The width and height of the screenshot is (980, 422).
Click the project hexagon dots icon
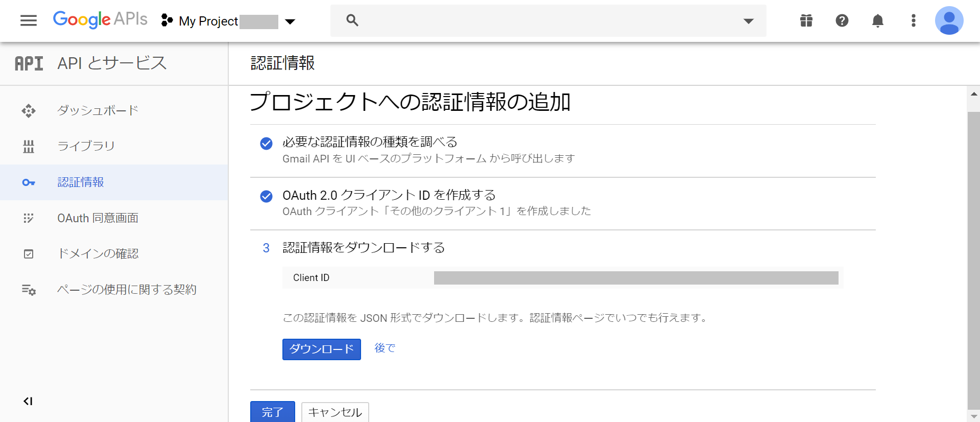pos(166,20)
